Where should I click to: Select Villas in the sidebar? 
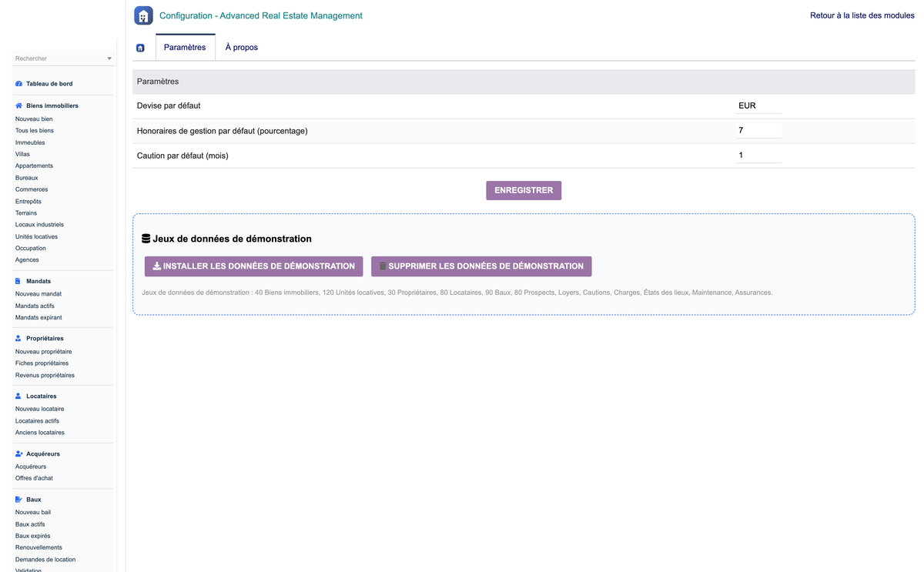point(22,154)
